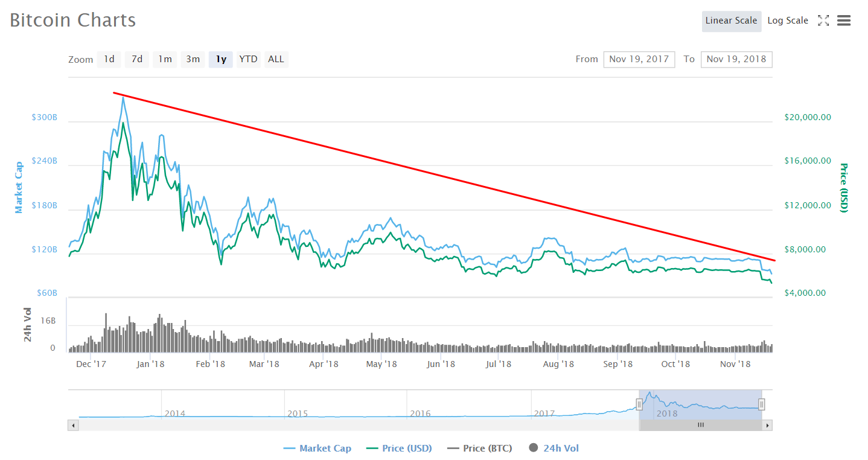Select 7d zoom range
Viewport: 868px width, 460px height.
137,59
